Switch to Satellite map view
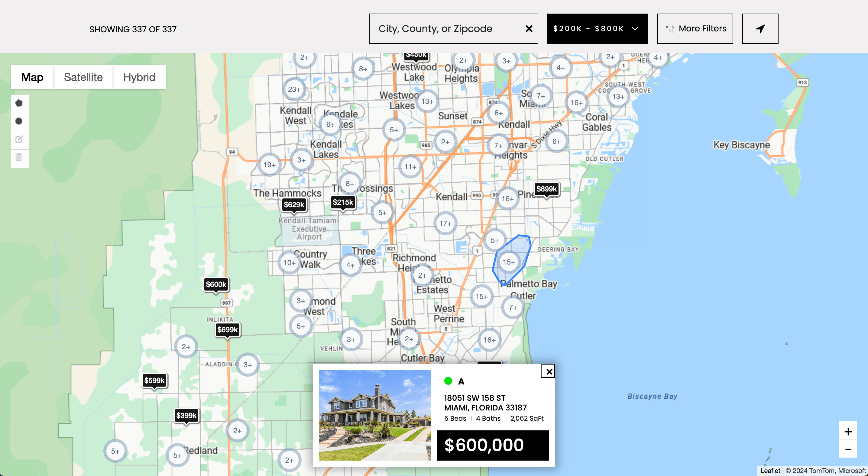Viewport: 868px width, 476px height. coord(83,77)
